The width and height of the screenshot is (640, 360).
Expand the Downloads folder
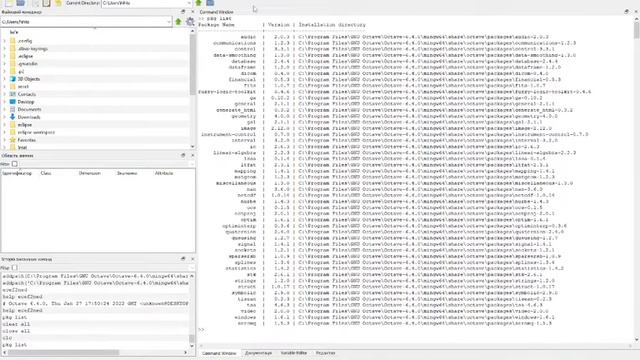click(x=4, y=117)
